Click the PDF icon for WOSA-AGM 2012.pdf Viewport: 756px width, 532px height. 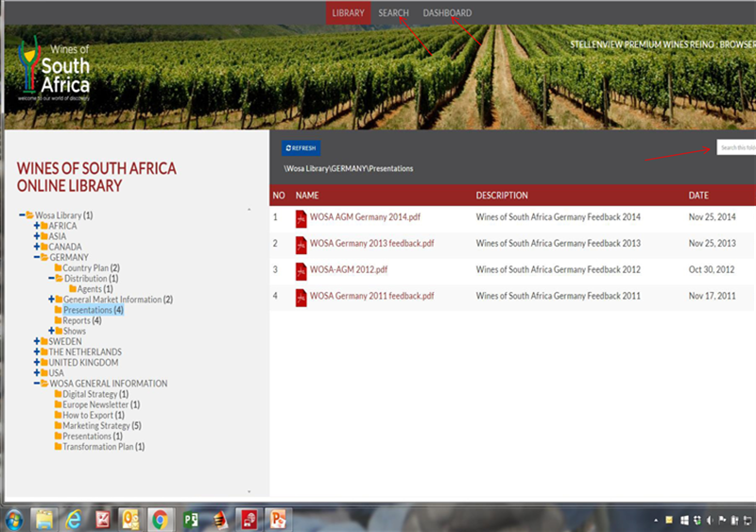(x=301, y=271)
